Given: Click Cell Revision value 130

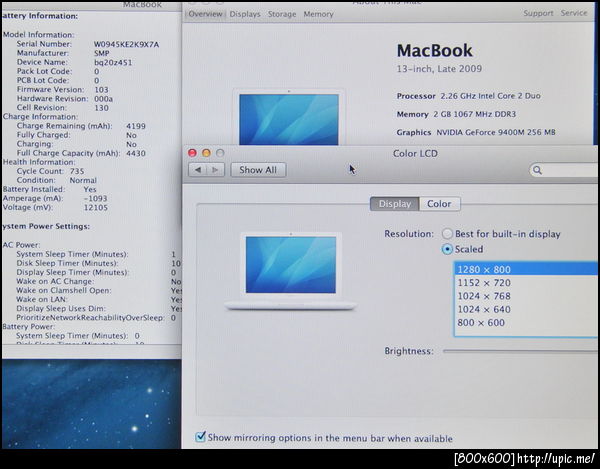Looking at the screenshot, I should tap(101, 108).
